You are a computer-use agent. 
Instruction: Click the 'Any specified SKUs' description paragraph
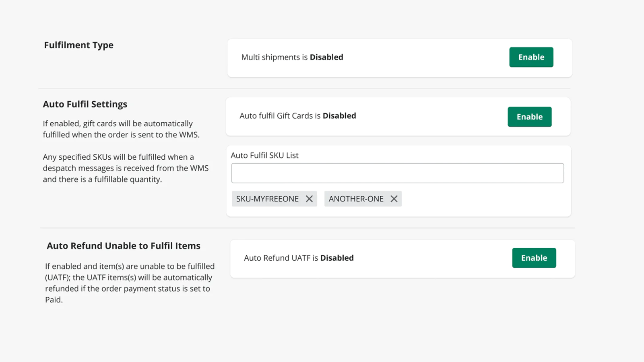click(x=126, y=168)
